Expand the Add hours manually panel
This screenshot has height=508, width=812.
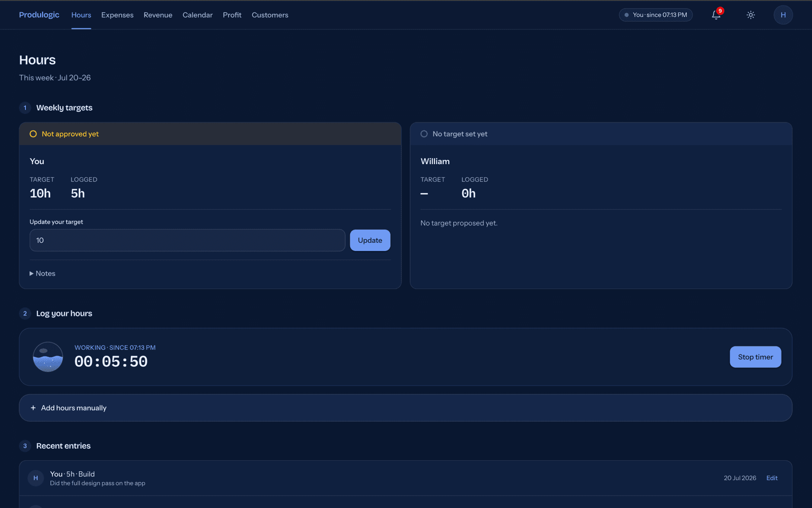[x=405, y=408]
